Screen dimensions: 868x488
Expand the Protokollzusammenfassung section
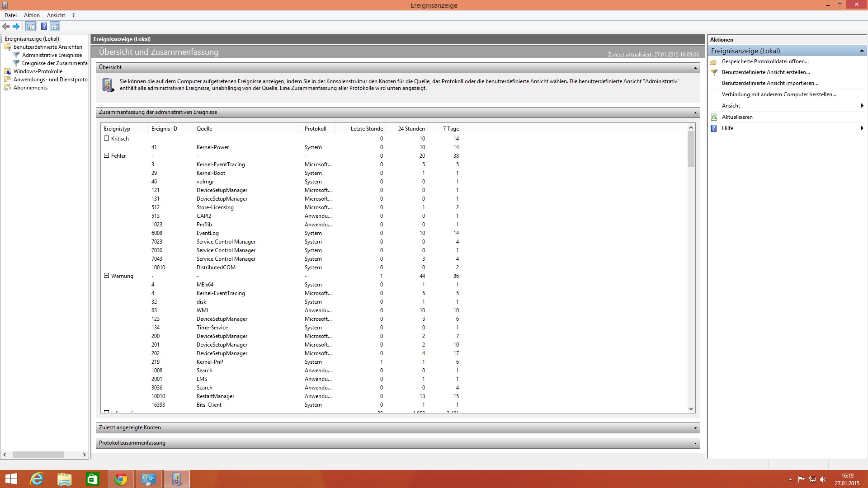click(x=695, y=443)
